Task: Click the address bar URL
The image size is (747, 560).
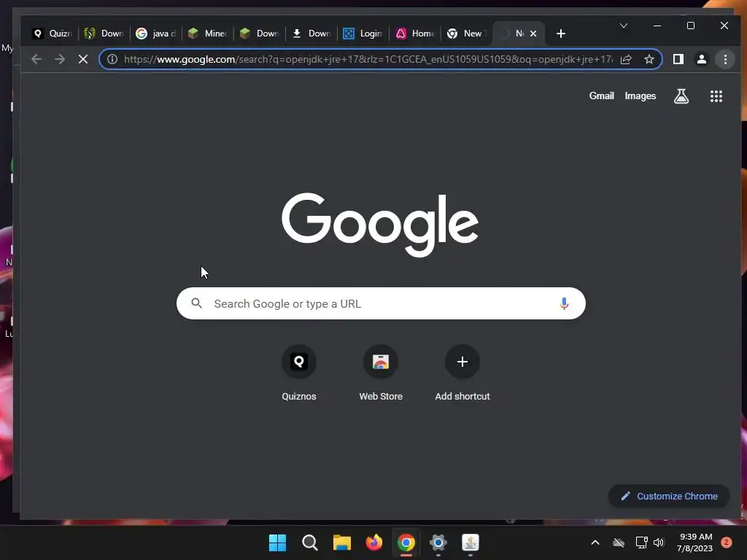Action: [368, 59]
